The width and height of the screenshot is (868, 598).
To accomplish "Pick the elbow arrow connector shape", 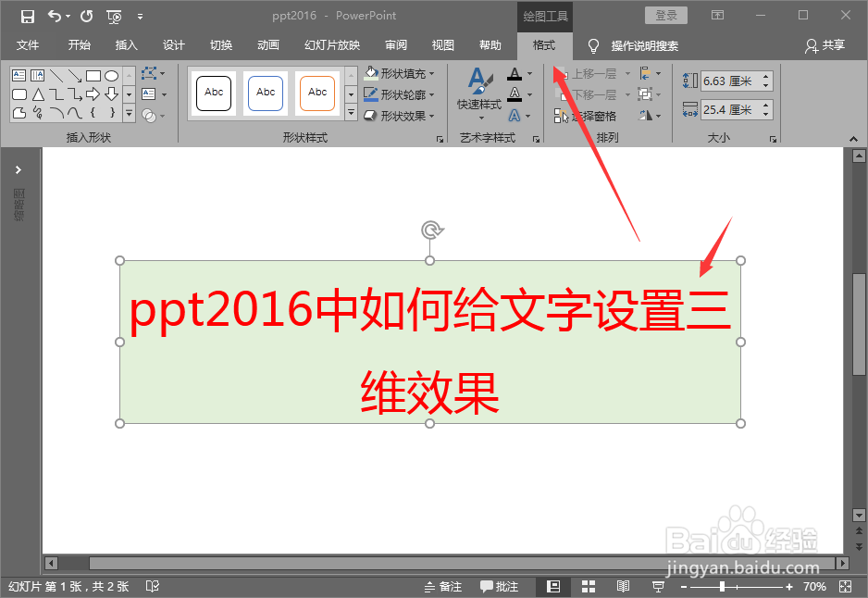I will pos(75,94).
